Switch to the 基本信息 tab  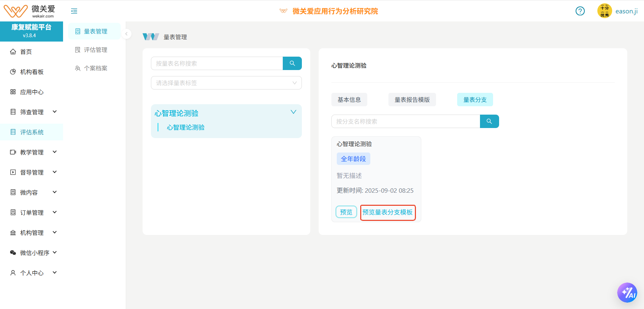click(x=349, y=100)
